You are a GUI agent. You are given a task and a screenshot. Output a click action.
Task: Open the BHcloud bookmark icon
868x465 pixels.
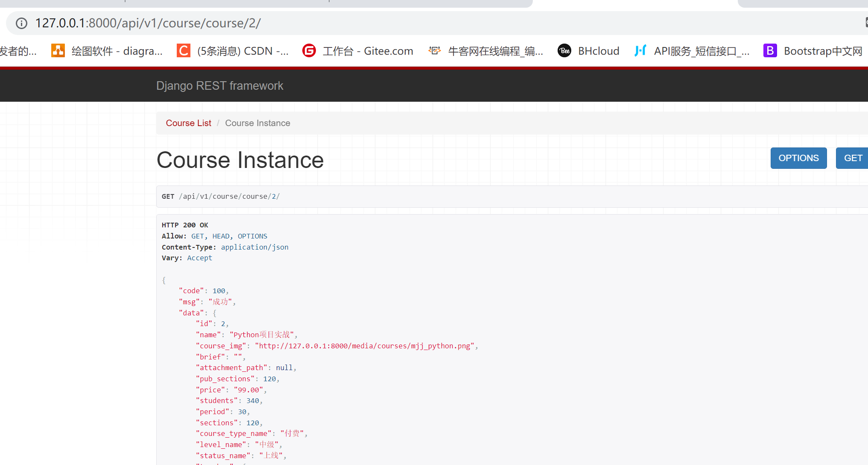[x=564, y=50]
